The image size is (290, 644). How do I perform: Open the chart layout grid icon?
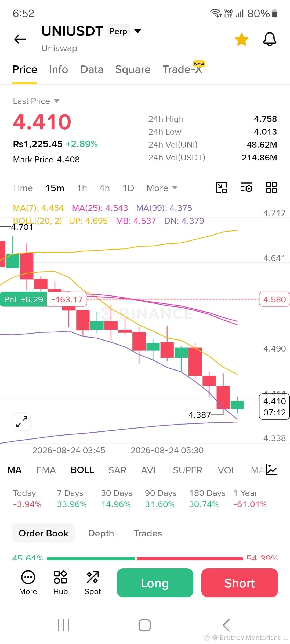tap(271, 188)
